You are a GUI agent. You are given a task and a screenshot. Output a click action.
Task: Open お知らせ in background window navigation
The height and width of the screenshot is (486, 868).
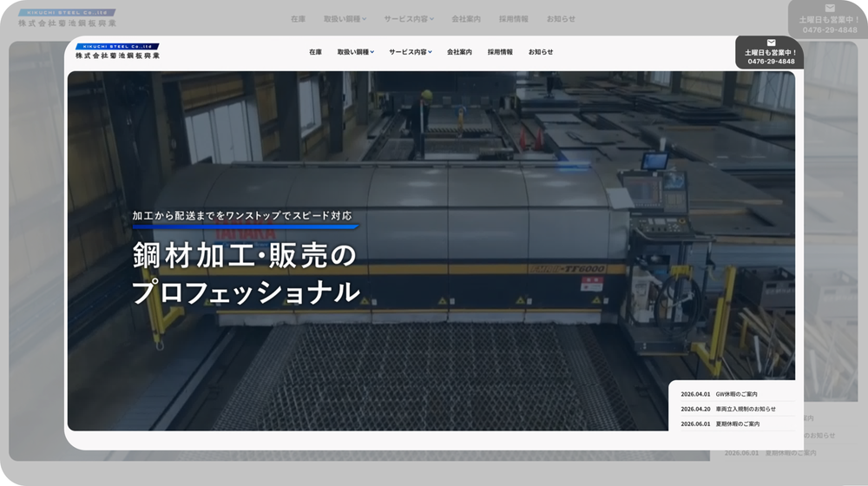click(562, 19)
